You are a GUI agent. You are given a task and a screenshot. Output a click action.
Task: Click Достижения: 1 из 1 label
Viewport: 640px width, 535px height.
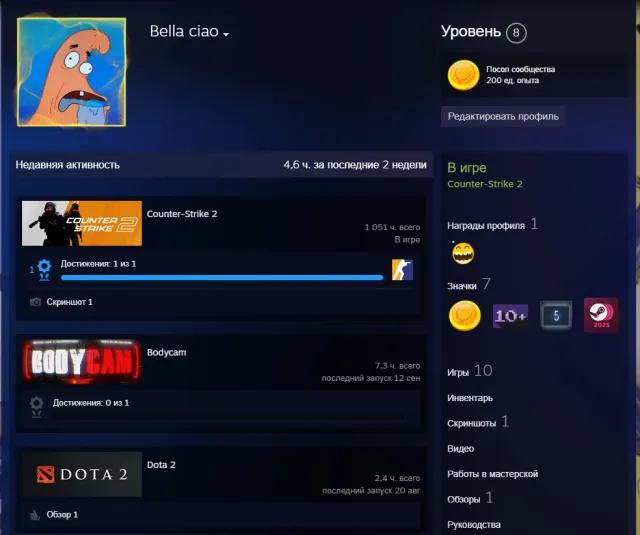[x=98, y=264]
